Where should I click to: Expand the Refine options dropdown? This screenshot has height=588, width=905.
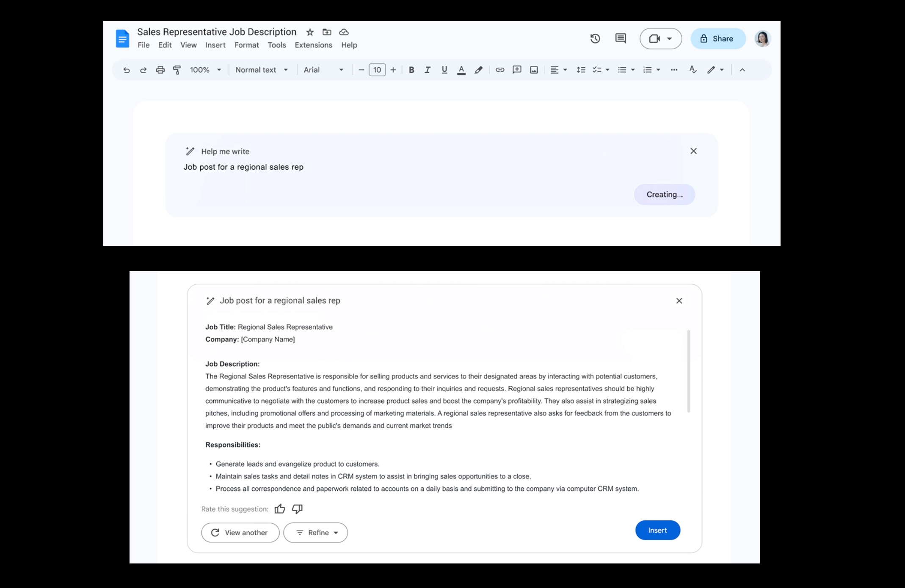point(316,533)
